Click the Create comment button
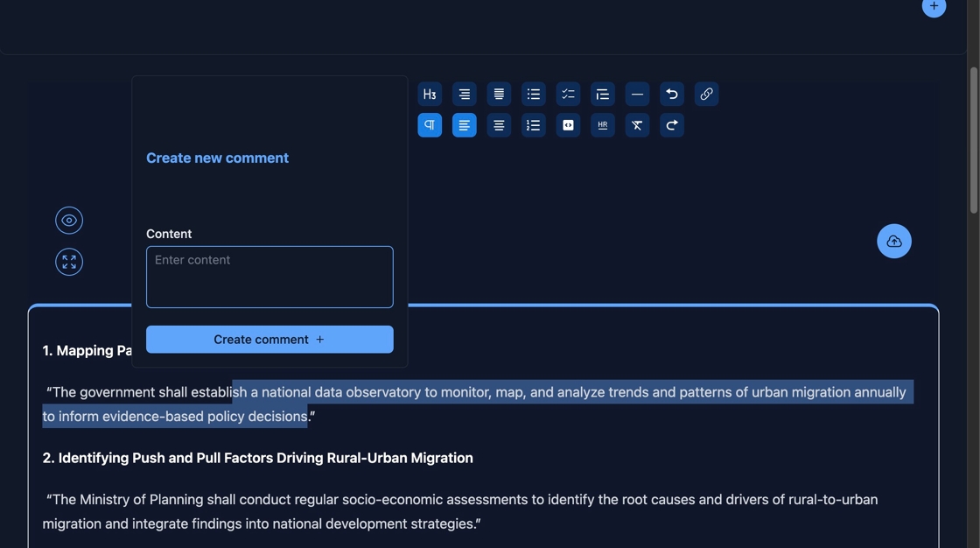Image resolution: width=980 pixels, height=548 pixels. [x=269, y=340]
